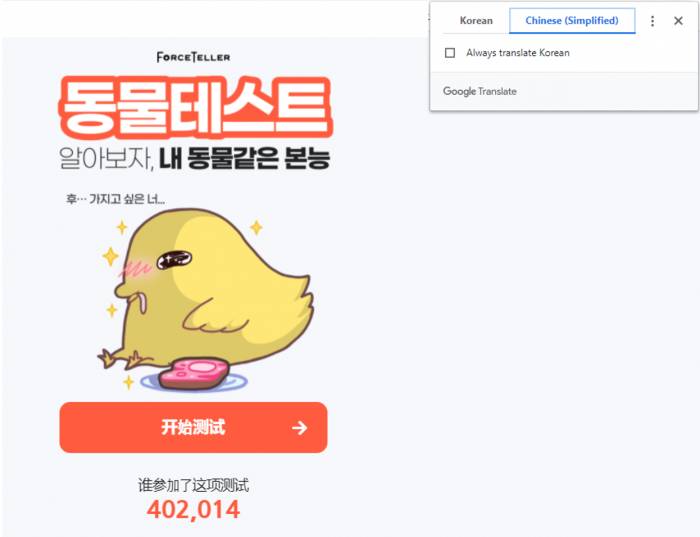Select the Chinese (Simplified) tab
This screenshot has height=537, width=700.
tap(572, 21)
